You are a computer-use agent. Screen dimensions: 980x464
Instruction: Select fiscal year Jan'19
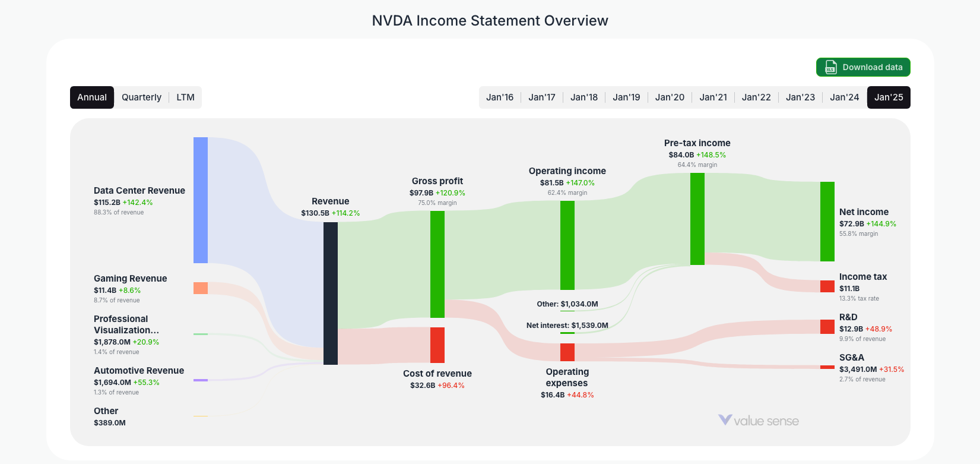coord(626,97)
